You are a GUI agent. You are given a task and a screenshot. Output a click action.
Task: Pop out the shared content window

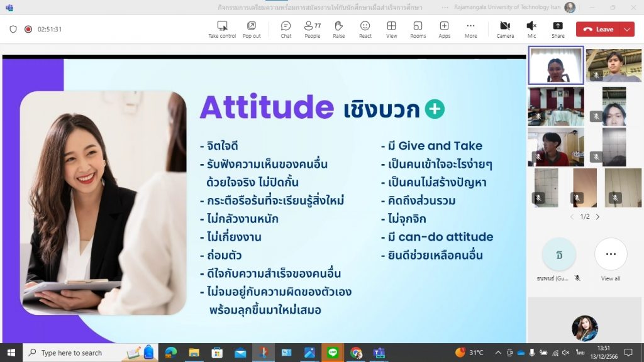(x=252, y=29)
